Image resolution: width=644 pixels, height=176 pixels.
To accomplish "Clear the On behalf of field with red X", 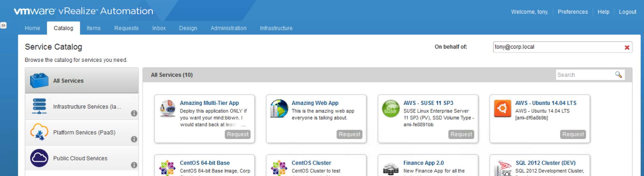I will click(x=627, y=47).
